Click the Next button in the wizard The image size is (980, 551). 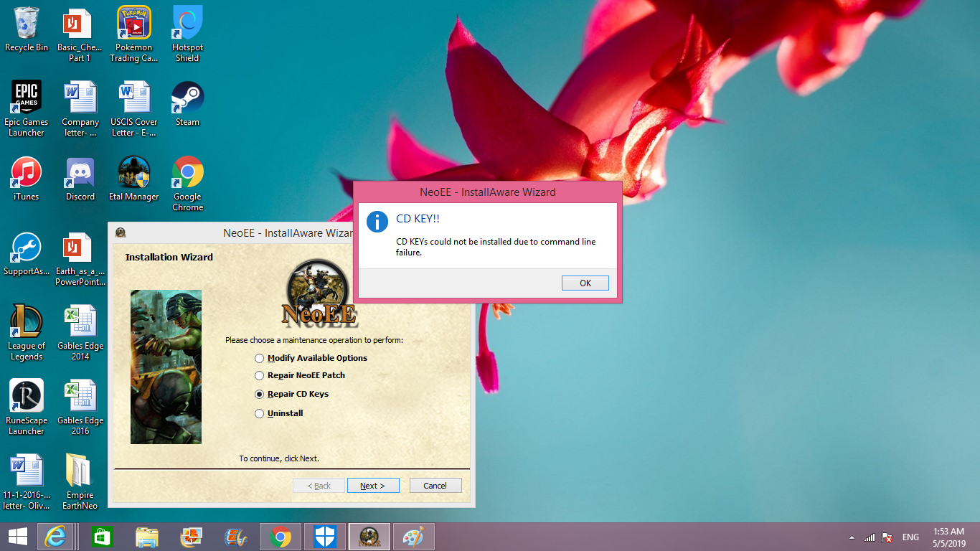(372, 486)
